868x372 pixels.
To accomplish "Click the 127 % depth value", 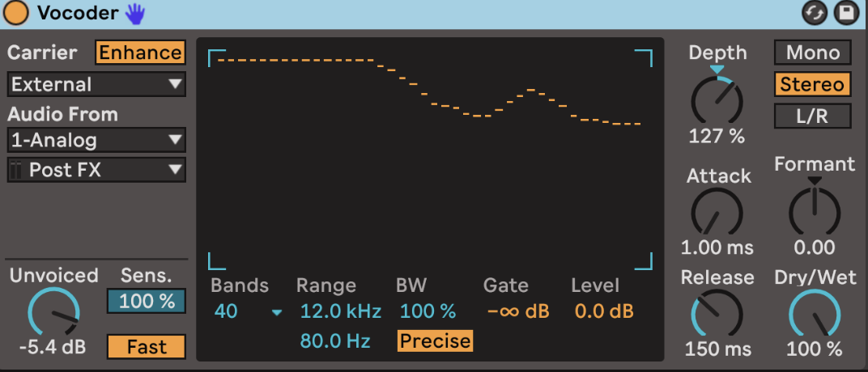I will pyautogui.click(x=717, y=135).
